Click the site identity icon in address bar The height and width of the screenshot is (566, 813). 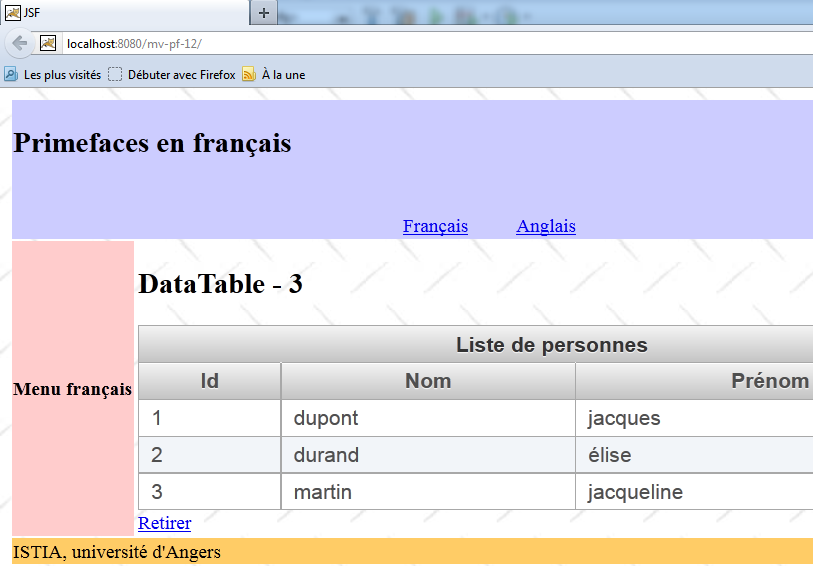[48, 43]
